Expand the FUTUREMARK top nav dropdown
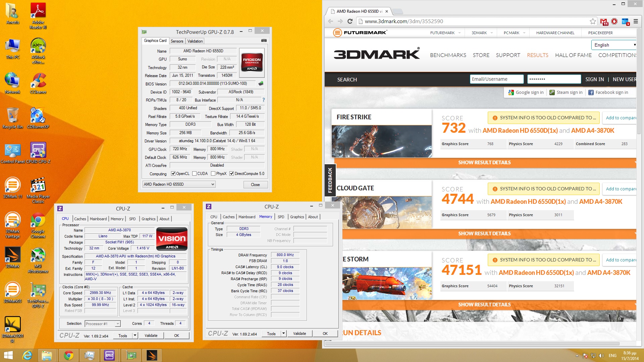644x362 pixels. click(459, 33)
